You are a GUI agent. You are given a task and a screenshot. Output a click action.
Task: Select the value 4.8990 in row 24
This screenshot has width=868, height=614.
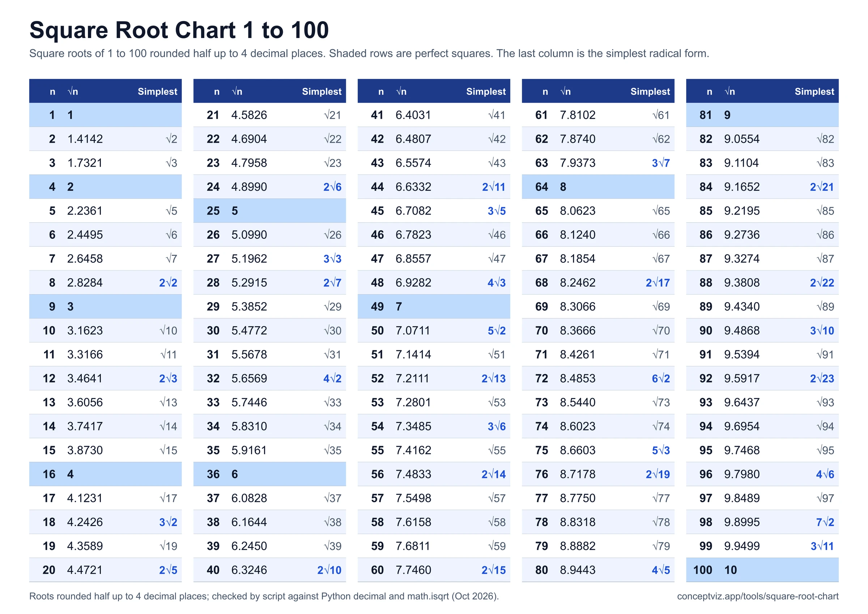click(249, 187)
